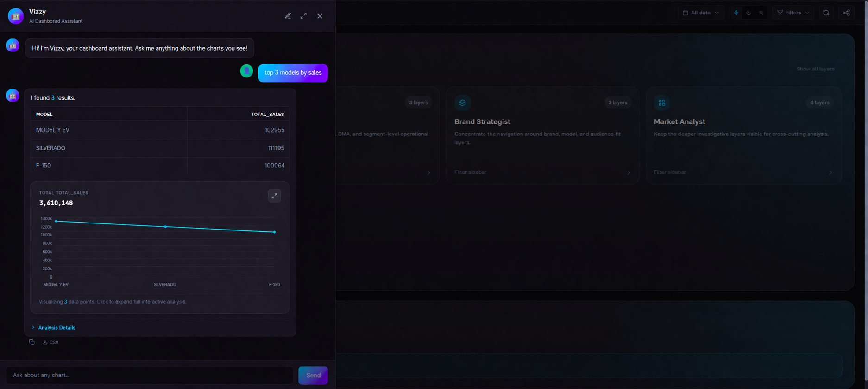Click the Brand Strategist layers icon
The image size is (868, 389).
click(462, 103)
